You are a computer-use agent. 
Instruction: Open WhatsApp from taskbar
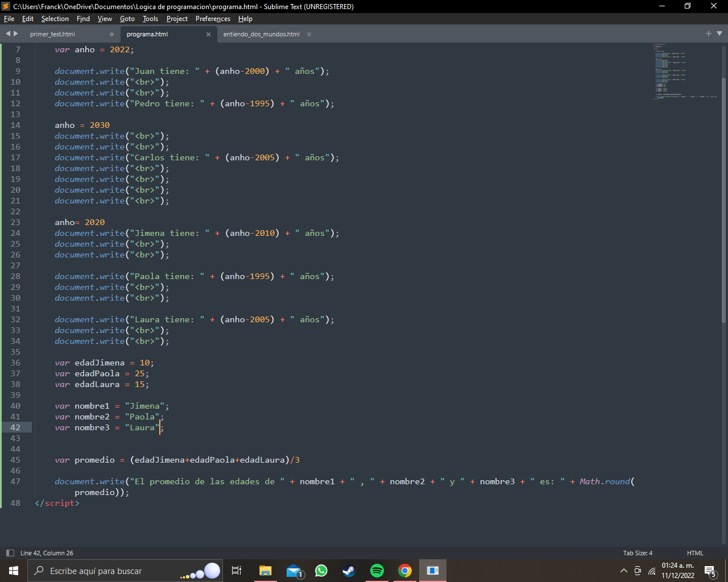coord(321,571)
